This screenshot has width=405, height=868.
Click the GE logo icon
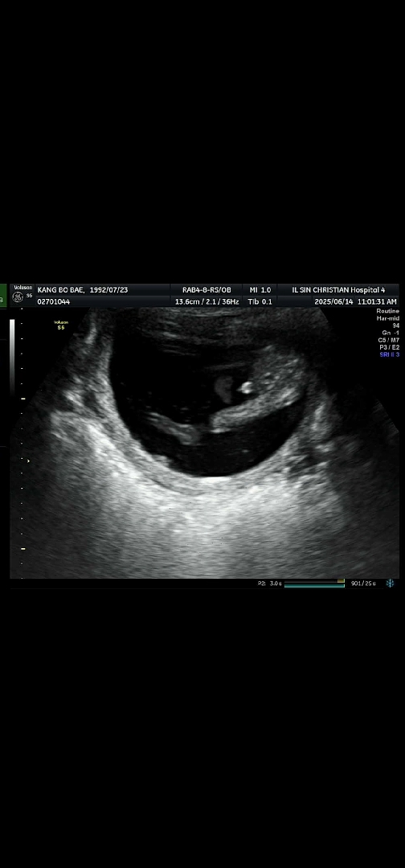click(18, 298)
